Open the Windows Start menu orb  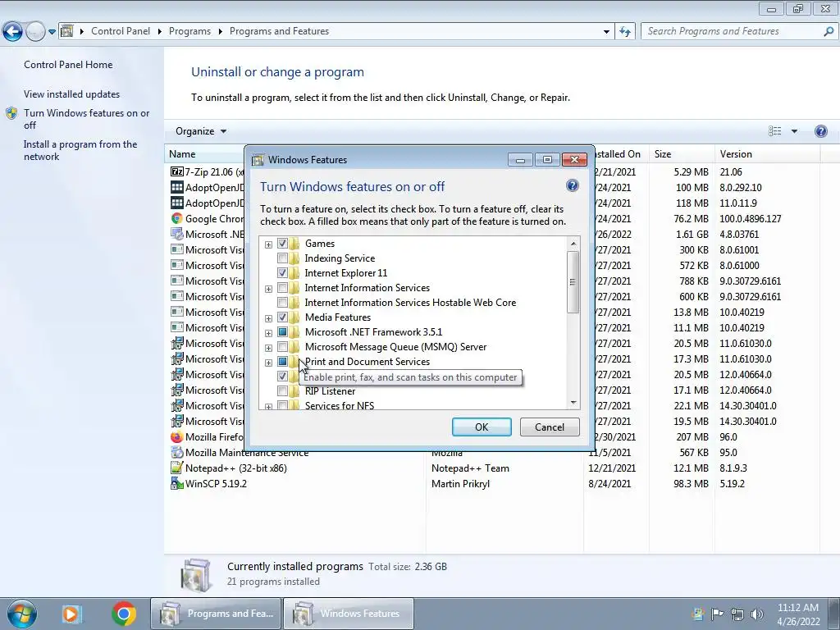[22, 614]
